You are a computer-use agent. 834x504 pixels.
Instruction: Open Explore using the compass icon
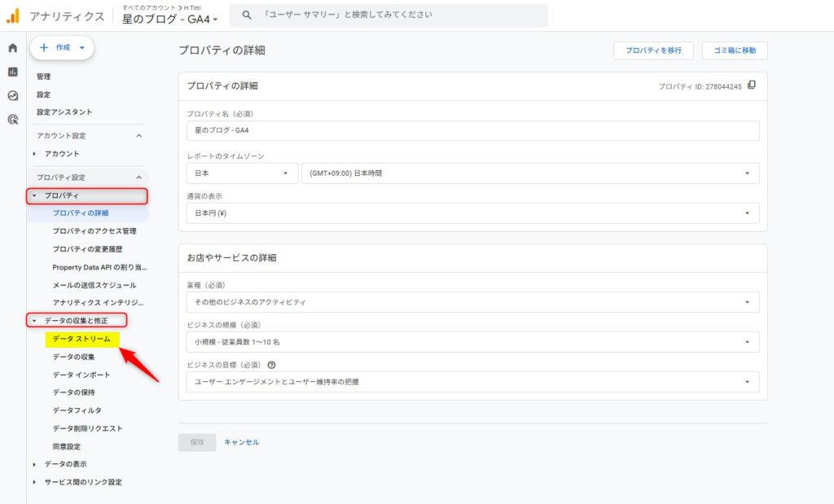click(x=12, y=96)
